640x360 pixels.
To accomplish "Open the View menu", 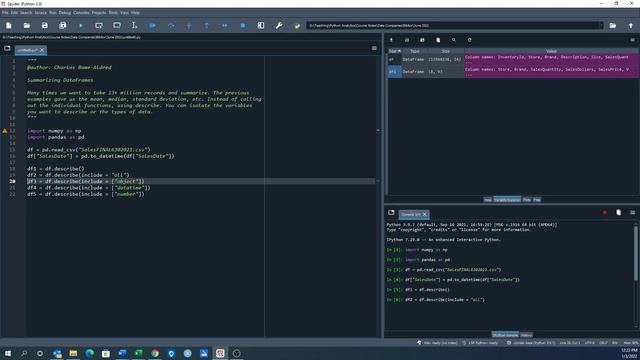I will click(x=124, y=13).
